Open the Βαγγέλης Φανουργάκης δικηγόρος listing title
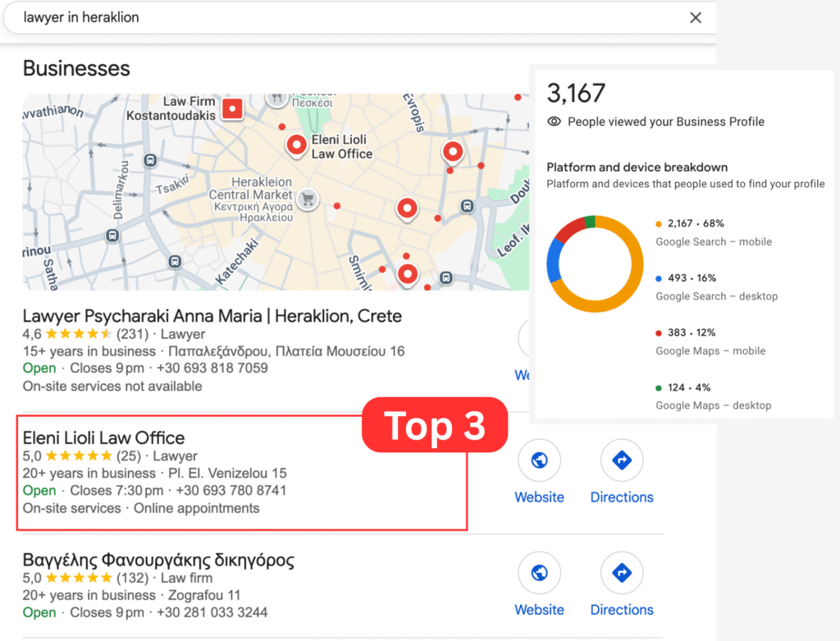Screen dimensions: 840x641 (158, 561)
